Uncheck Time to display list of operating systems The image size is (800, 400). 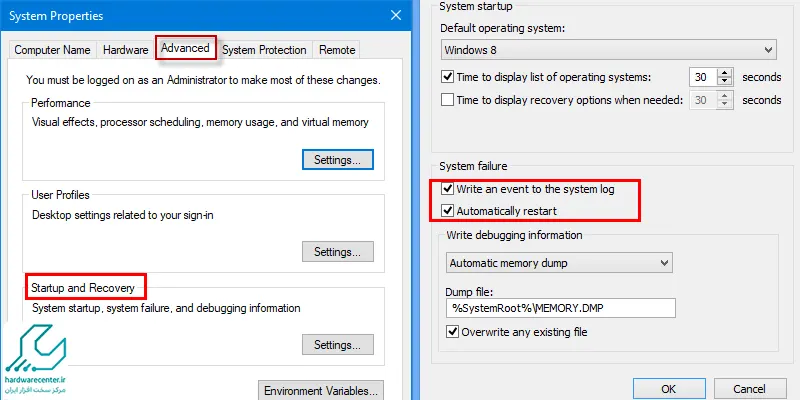[x=447, y=77]
